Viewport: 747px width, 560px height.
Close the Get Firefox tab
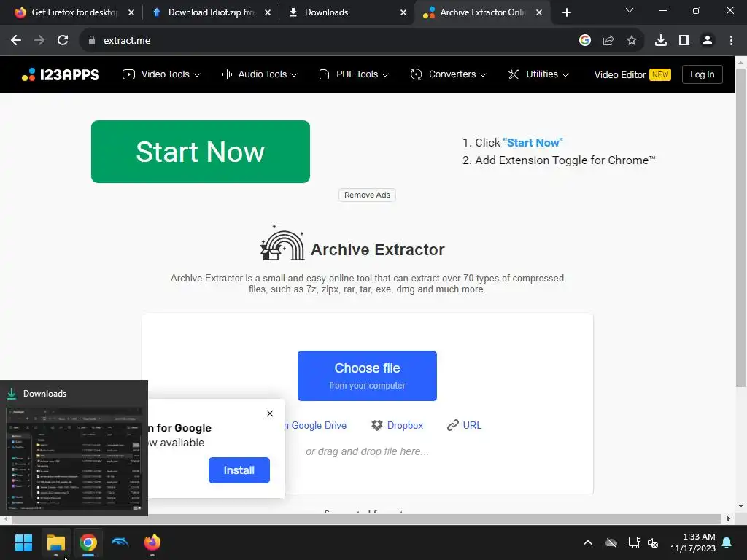point(131,12)
